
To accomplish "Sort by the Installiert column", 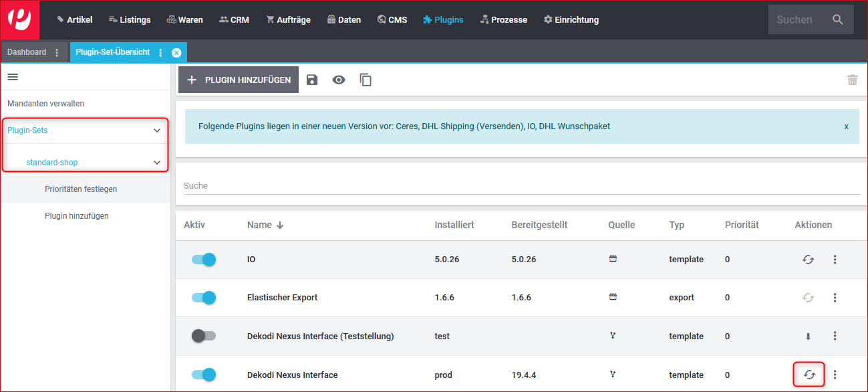I will (x=454, y=225).
